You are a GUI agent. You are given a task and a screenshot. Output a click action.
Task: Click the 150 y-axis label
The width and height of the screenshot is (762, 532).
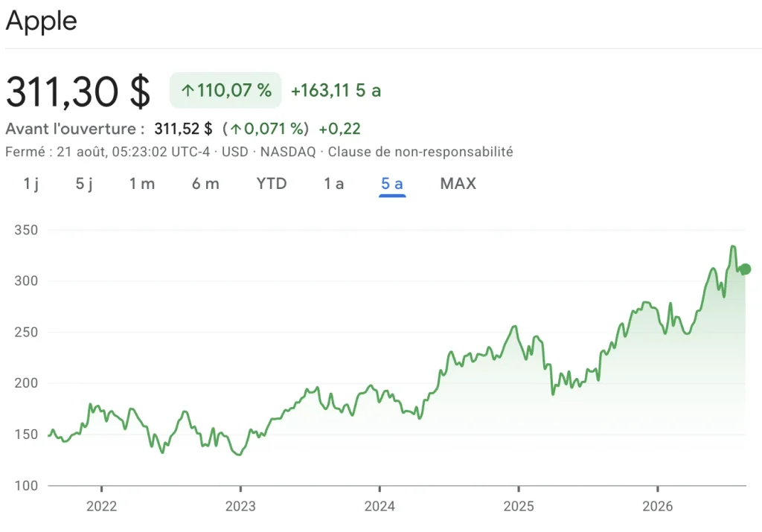click(x=26, y=435)
